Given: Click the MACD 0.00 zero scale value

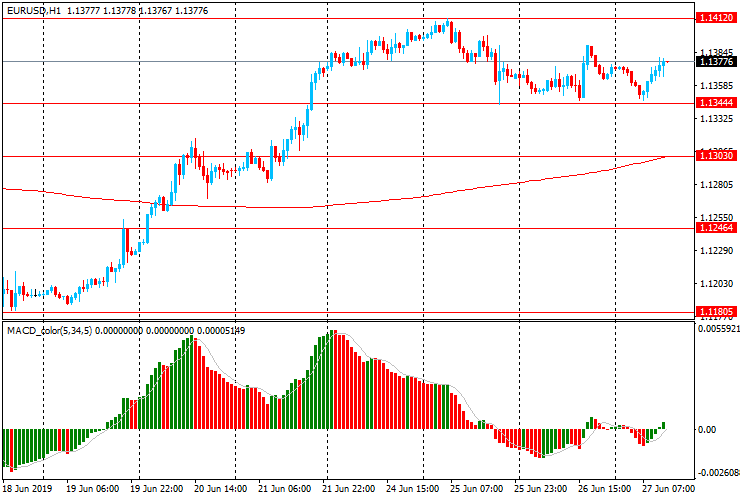Looking at the screenshot, I should point(707,430).
